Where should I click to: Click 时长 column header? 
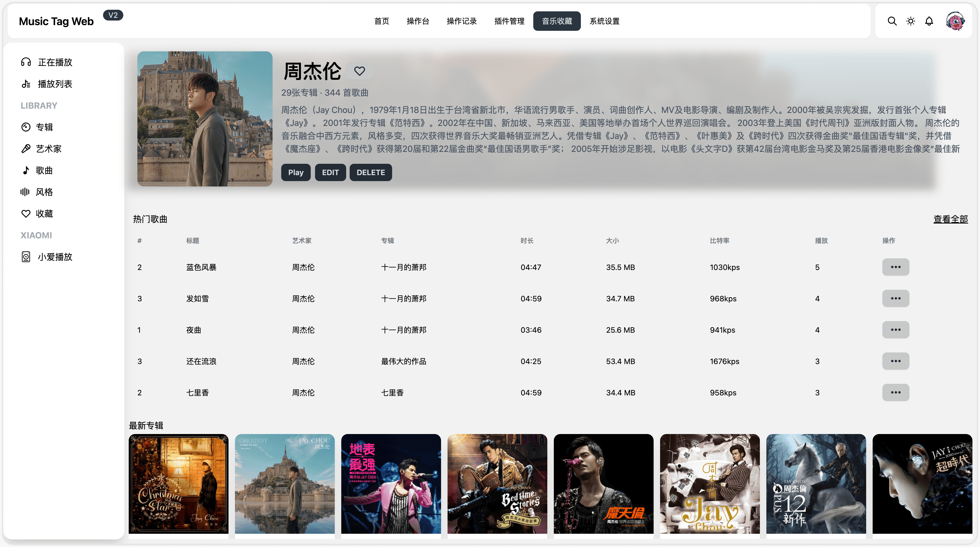coord(527,241)
